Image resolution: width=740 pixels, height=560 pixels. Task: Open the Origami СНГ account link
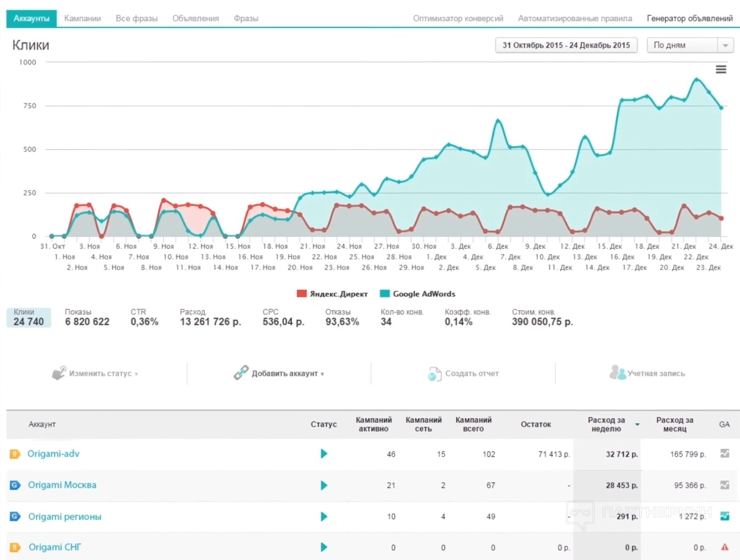click(55, 547)
